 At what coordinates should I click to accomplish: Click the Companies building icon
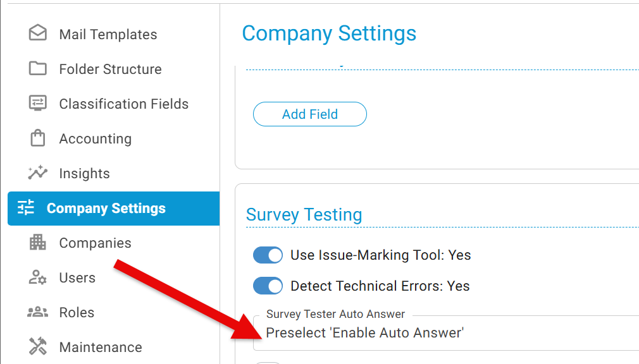(38, 242)
